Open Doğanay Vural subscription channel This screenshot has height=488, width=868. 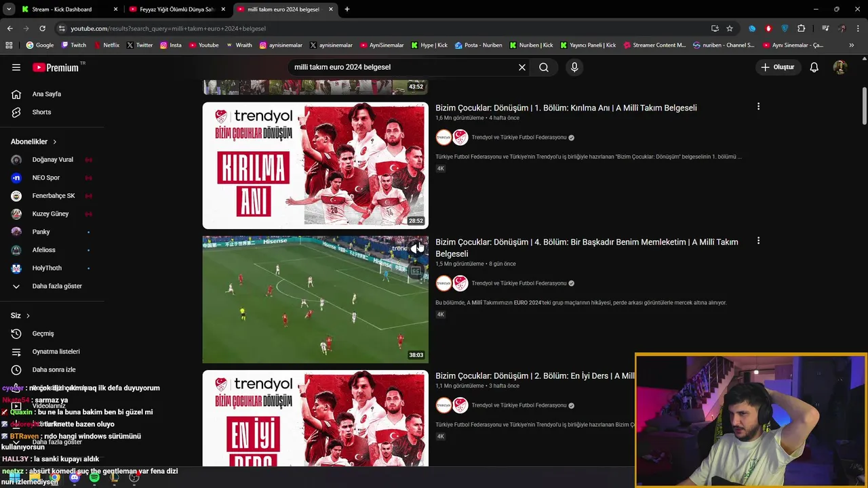52,160
